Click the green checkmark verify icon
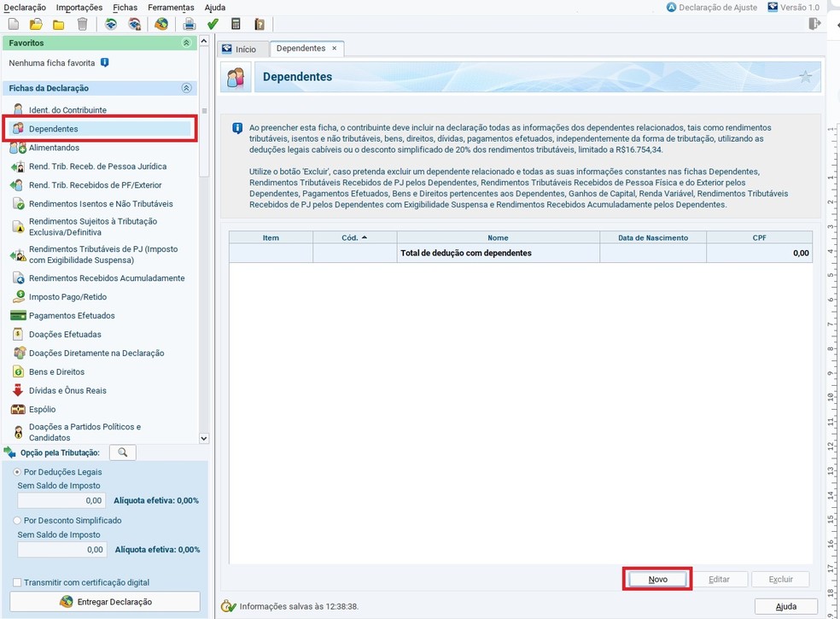This screenshot has width=840, height=619. [x=213, y=24]
